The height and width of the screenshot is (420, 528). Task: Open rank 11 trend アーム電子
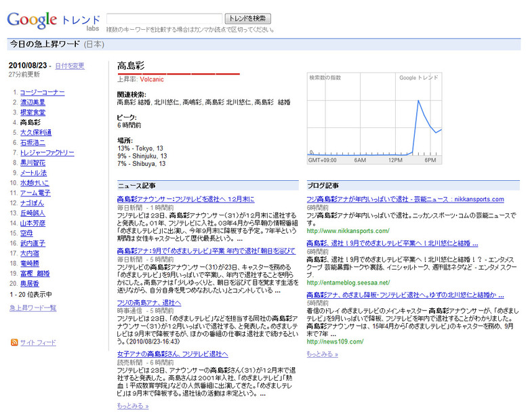35,193
